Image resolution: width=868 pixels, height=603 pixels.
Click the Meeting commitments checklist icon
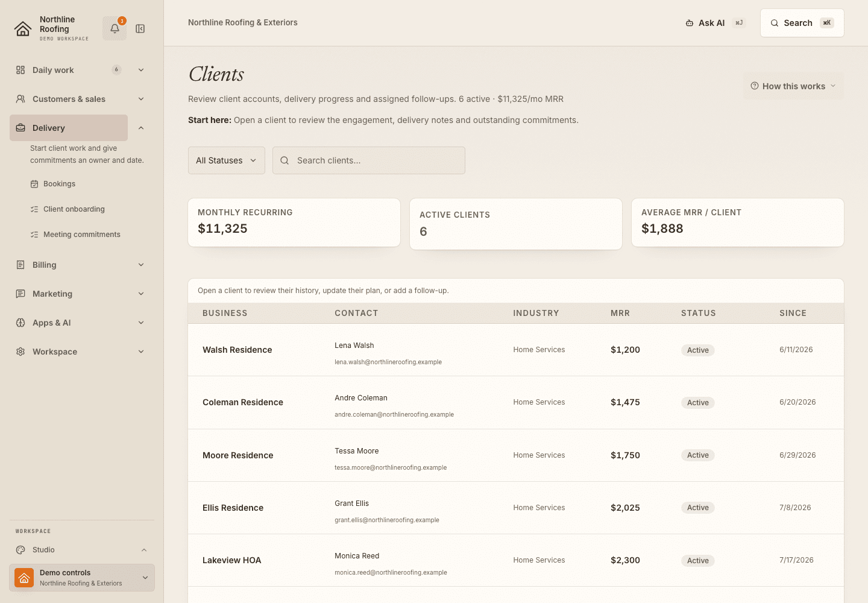point(34,235)
